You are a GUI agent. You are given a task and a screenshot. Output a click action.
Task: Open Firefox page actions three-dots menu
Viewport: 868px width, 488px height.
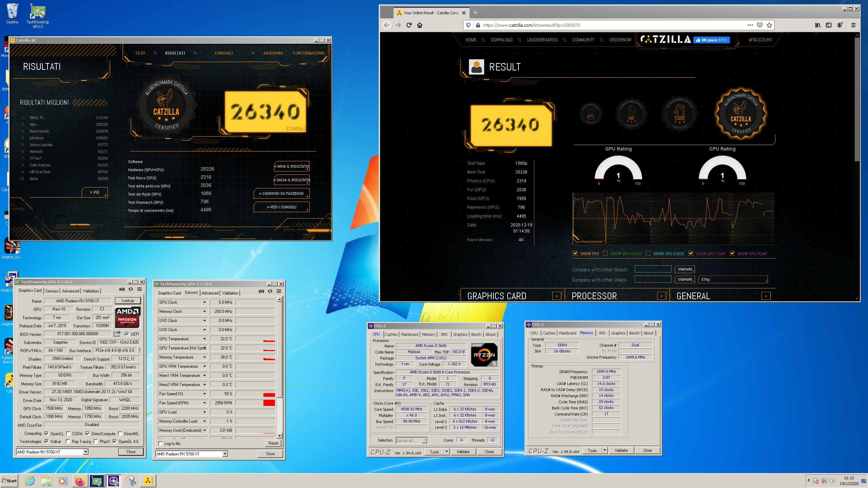click(x=750, y=25)
